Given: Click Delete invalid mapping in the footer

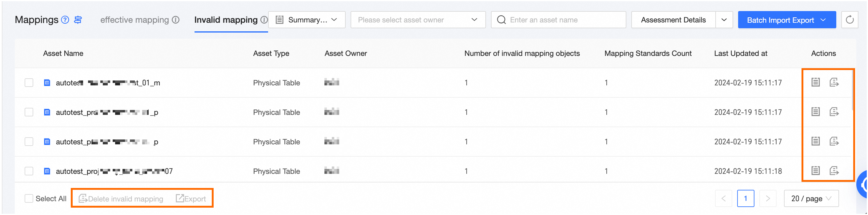Looking at the screenshot, I should pos(121,198).
